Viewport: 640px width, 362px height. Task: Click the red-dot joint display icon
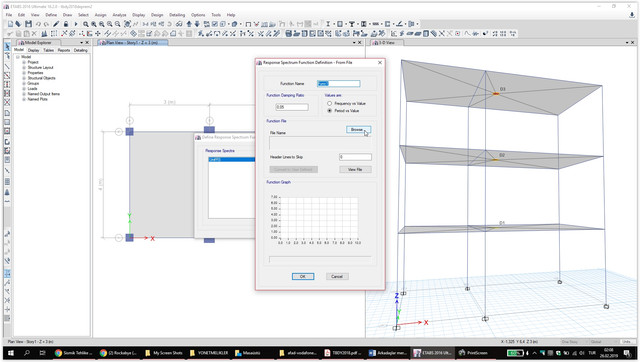click(x=458, y=33)
